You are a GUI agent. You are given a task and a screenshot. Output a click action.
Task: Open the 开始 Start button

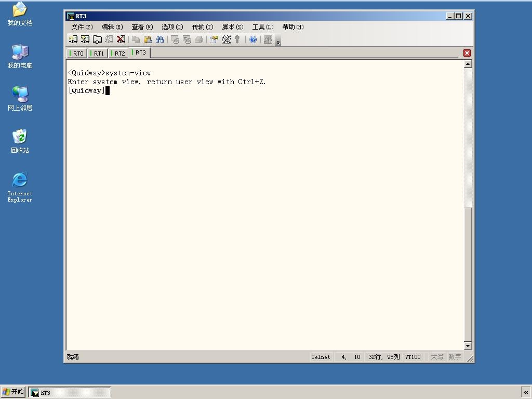(14, 392)
